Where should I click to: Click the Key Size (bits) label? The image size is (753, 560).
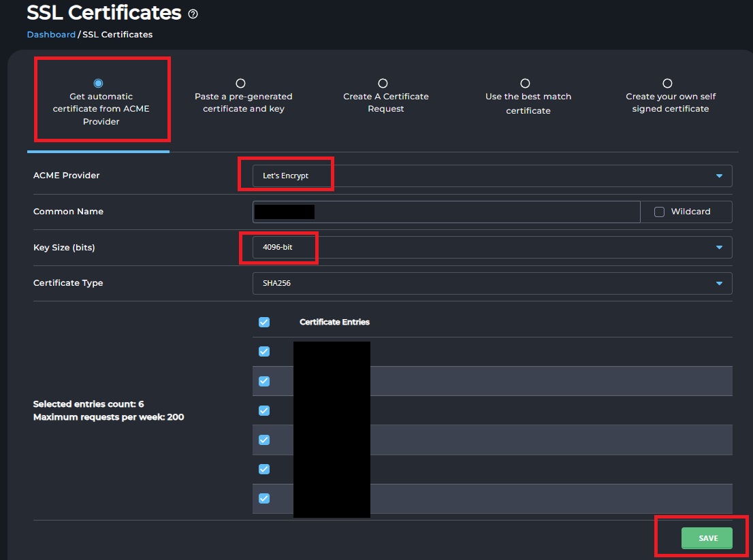64,248
